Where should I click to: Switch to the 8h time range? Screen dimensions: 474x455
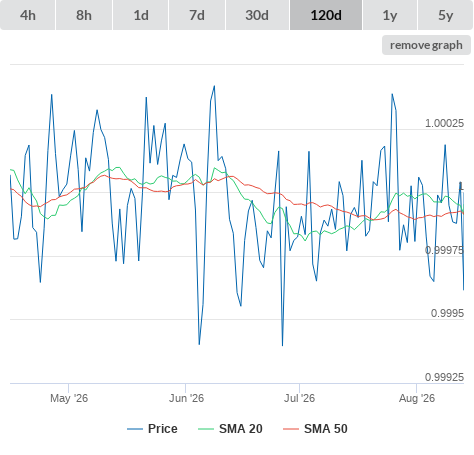[x=84, y=15]
